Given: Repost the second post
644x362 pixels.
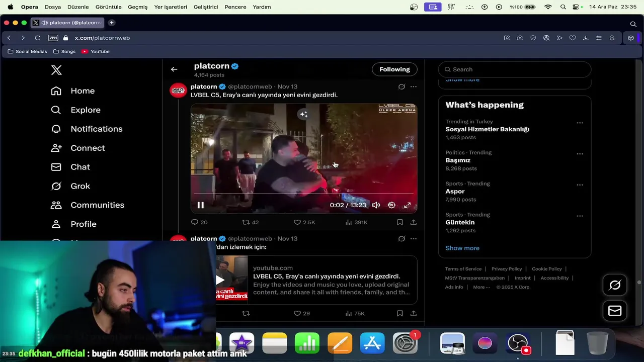Looking at the screenshot, I should pos(246,314).
